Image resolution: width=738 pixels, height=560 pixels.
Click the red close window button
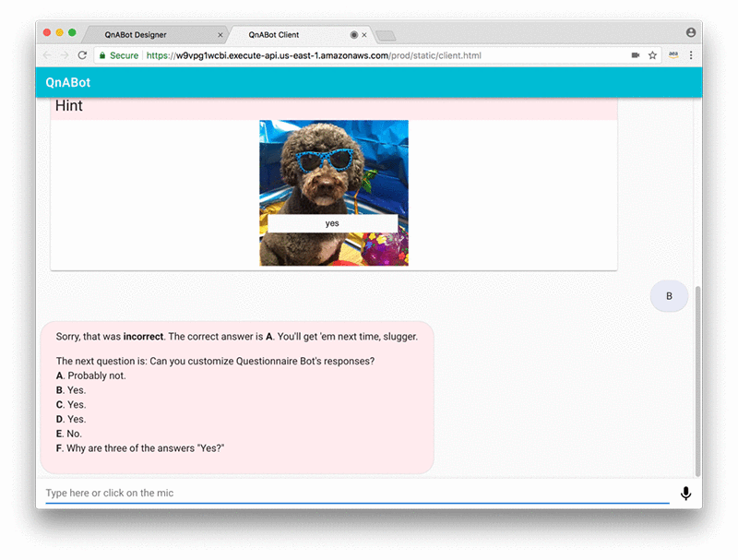pyautogui.click(x=47, y=32)
